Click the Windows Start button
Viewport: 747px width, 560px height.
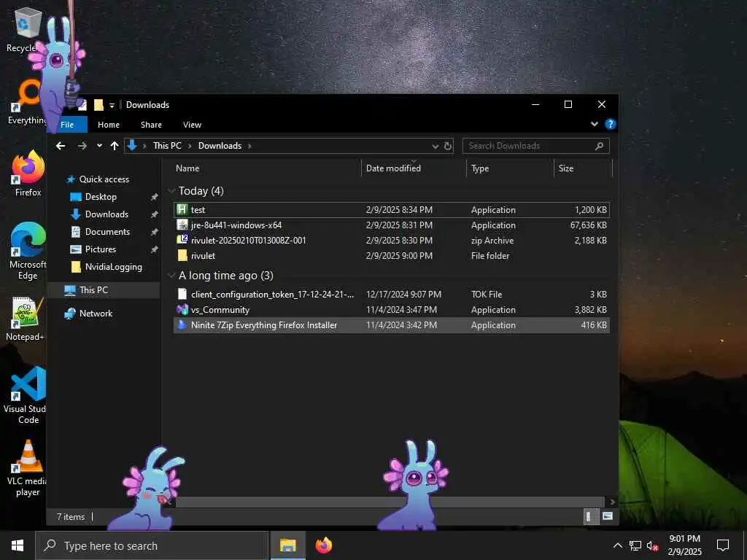coord(18,545)
